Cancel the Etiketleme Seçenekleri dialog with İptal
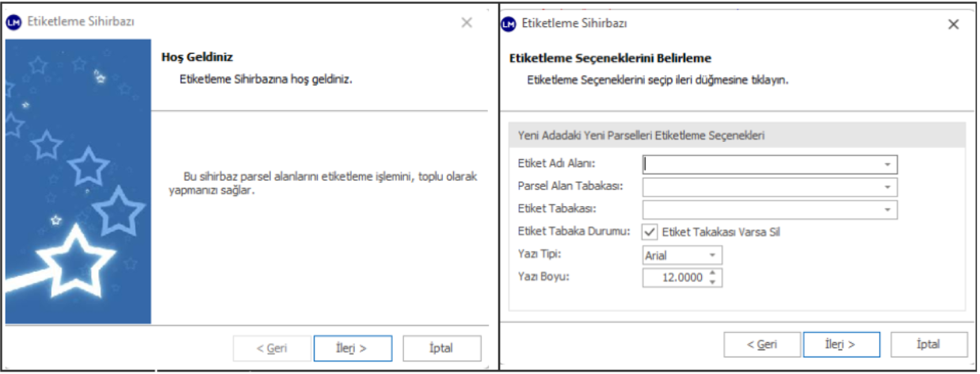 [x=929, y=345]
